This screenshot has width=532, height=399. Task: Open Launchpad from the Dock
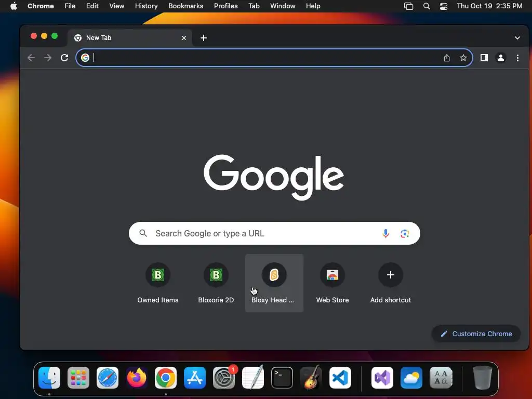tap(78, 378)
